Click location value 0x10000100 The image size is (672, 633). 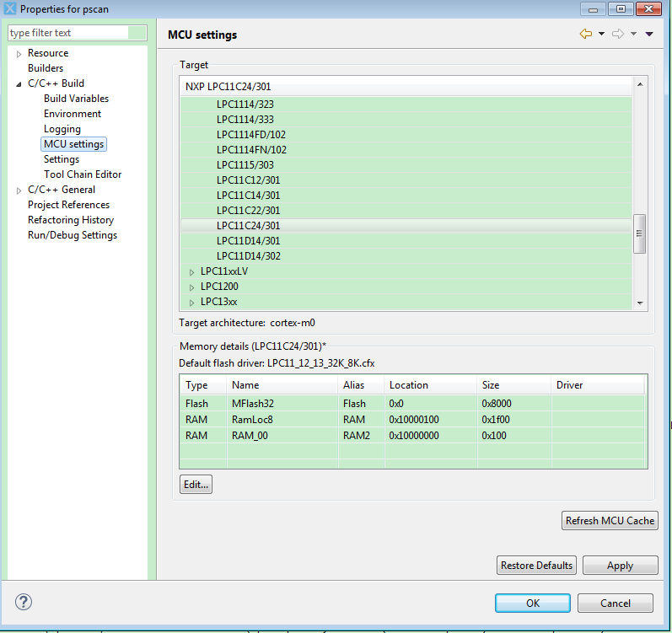pyautogui.click(x=414, y=420)
